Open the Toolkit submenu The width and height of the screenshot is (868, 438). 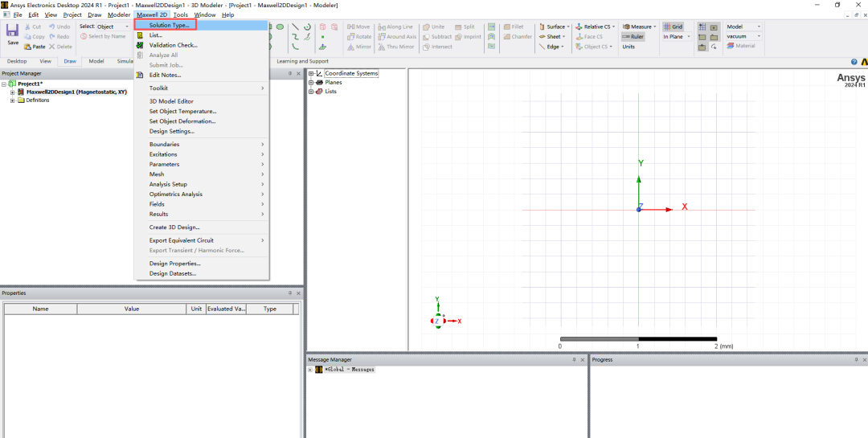(202, 88)
